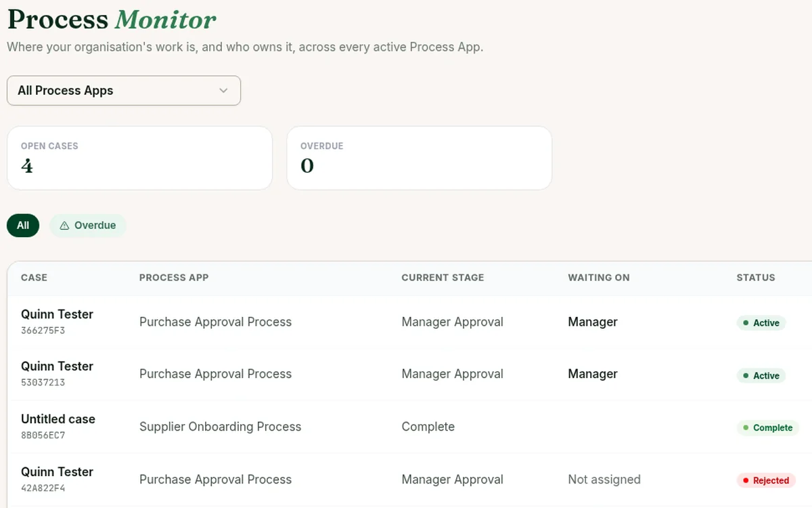This screenshot has height=508, width=812.
Task: Click Active status badge in row 53037213
Action: [x=761, y=375]
